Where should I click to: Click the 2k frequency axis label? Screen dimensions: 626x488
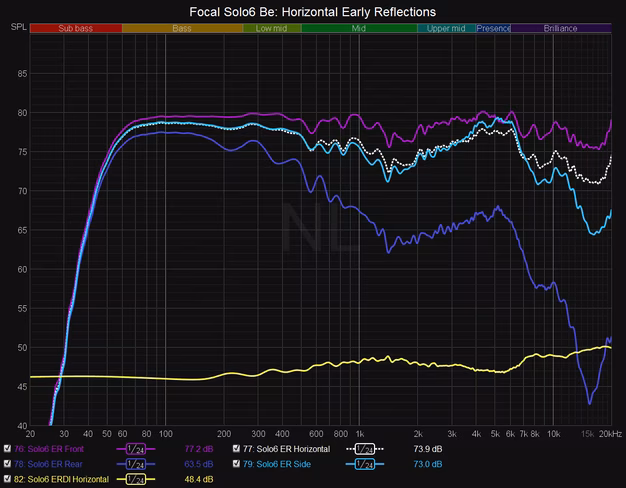pyautogui.click(x=418, y=434)
